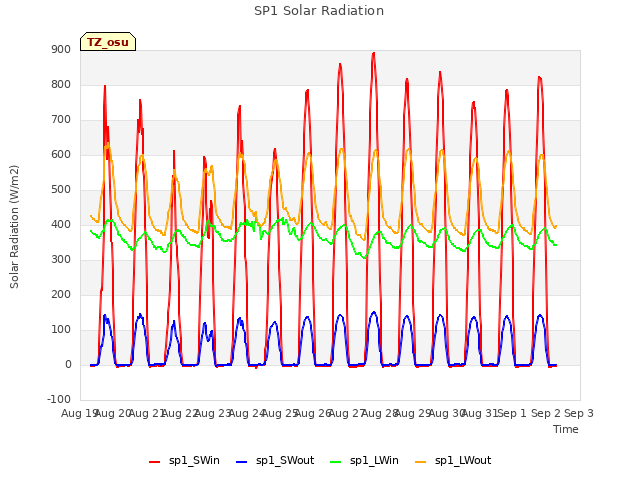Click the Time axis label
The image size is (640, 480).
(x=566, y=429)
